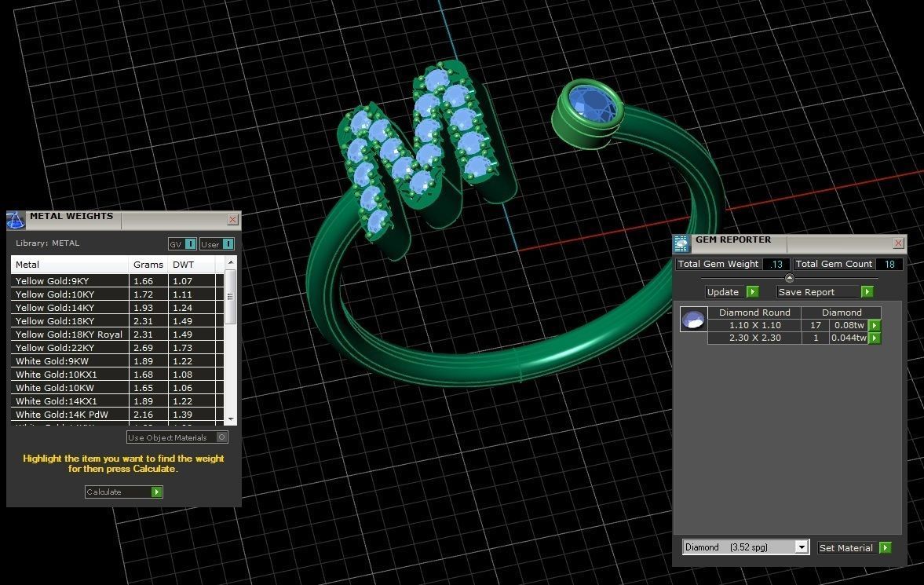Click the green arrow on the 0.044tw row
The width and height of the screenshot is (924, 585).
point(875,338)
